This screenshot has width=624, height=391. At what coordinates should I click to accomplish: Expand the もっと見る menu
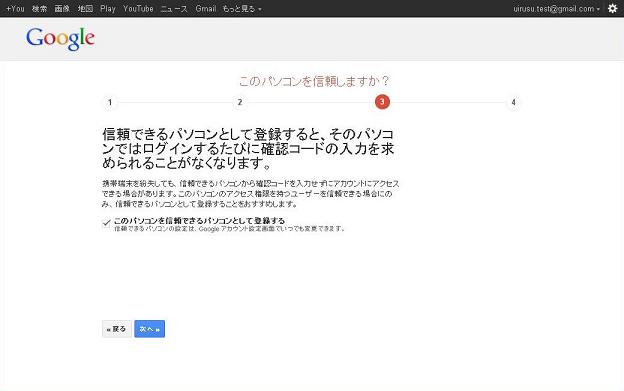coord(242,8)
